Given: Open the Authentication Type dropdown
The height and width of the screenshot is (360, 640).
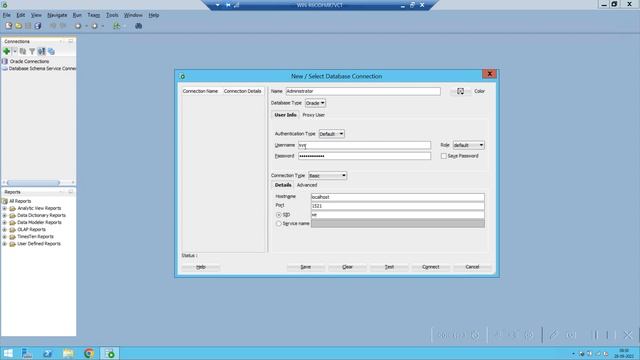Looking at the screenshot, I should (331, 134).
